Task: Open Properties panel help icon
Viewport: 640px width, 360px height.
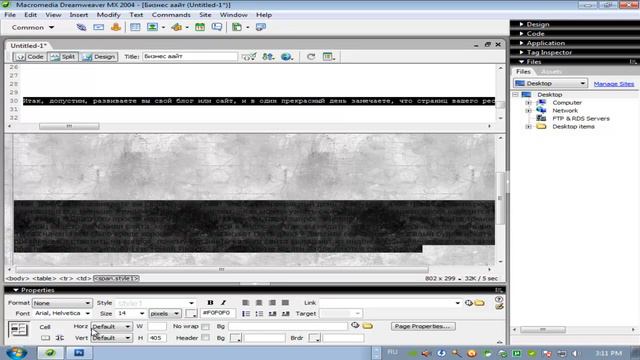Action: (x=498, y=299)
